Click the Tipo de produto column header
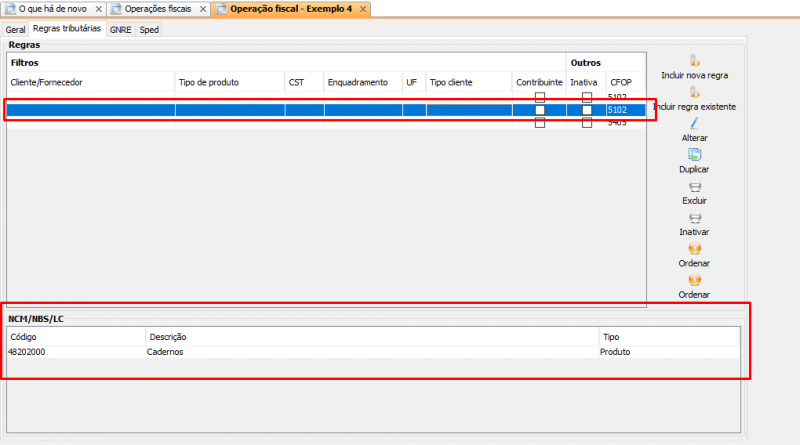The image size is (800, 445). pyautogui.click(x=207, y=82)
